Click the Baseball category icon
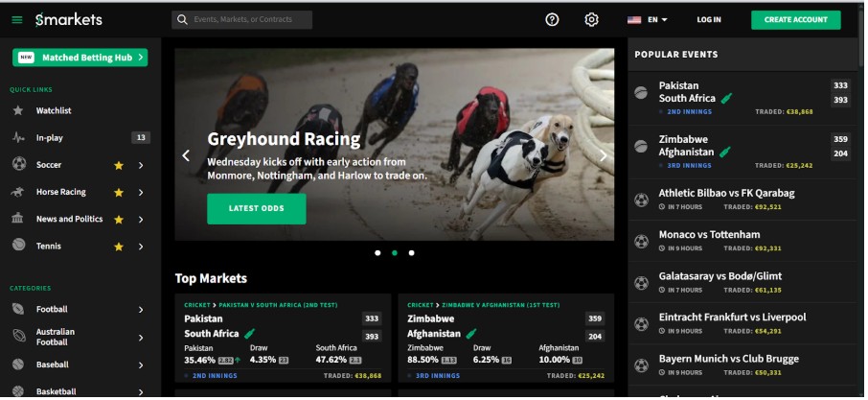 (18, 364)
